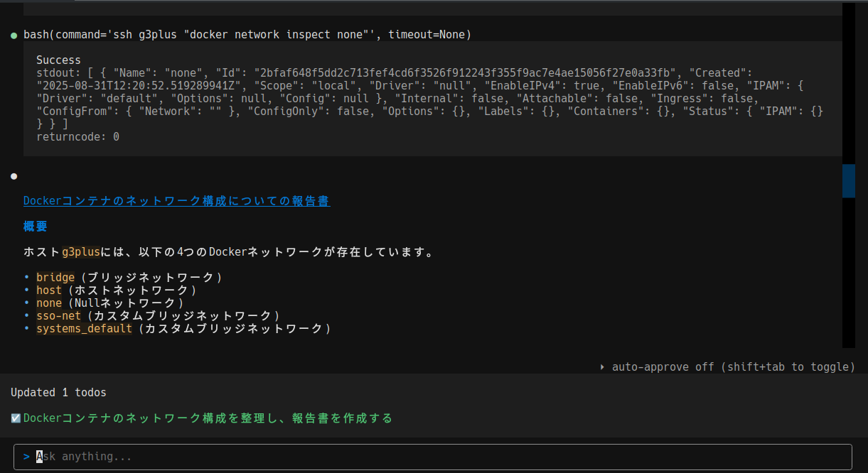Click the Ask anything input field
This screenshot has height=473, width=868.
pos(433,457)
